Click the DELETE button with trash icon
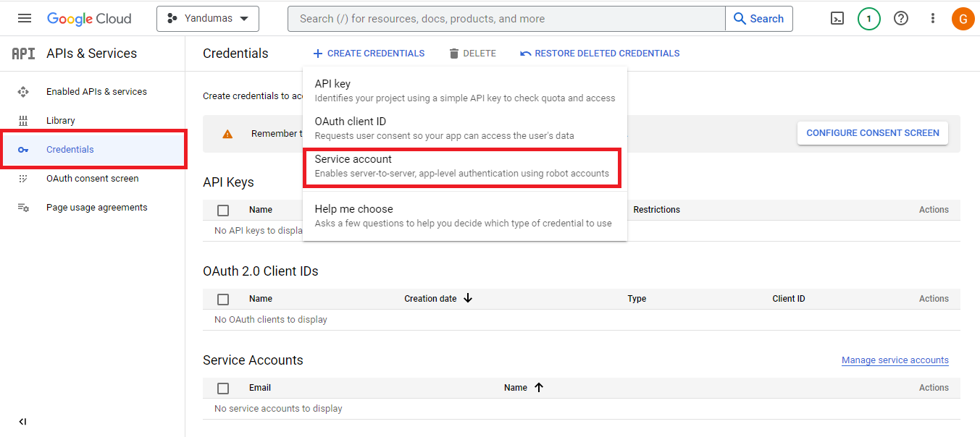 472,54
